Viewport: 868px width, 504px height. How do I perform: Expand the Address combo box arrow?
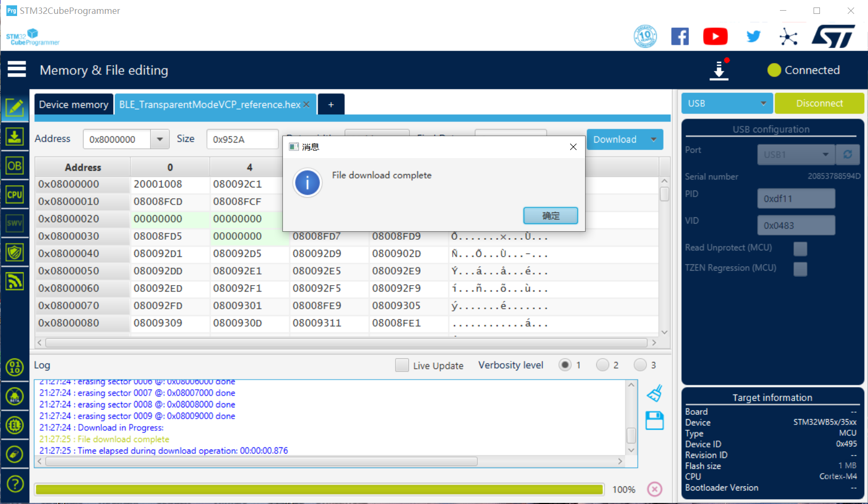(x=160, y=139)
